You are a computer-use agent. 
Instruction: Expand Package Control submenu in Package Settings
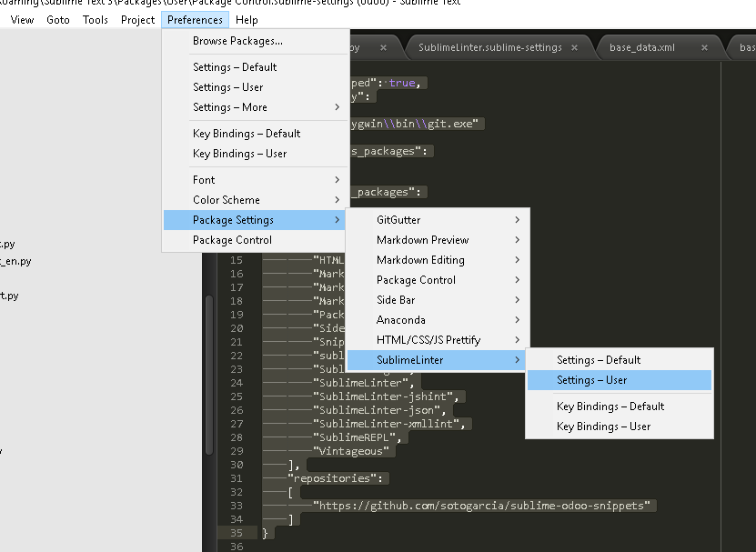[438, 280]
